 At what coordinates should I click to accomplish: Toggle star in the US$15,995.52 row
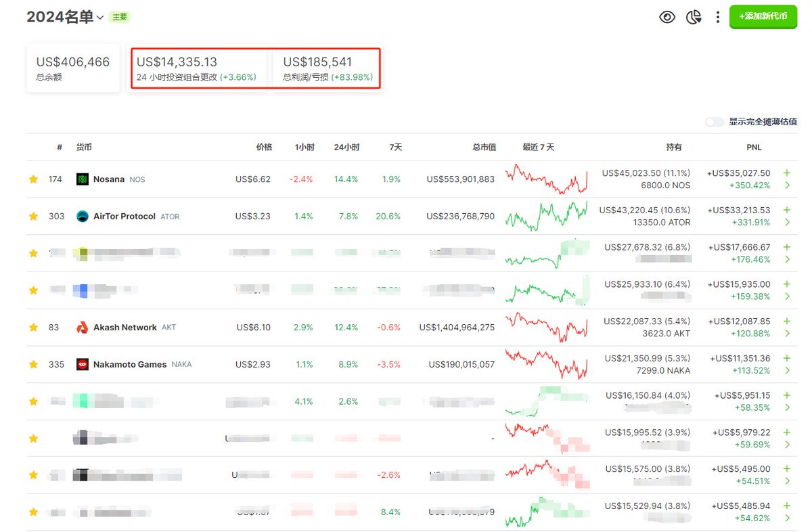click(x=33, y=438)
